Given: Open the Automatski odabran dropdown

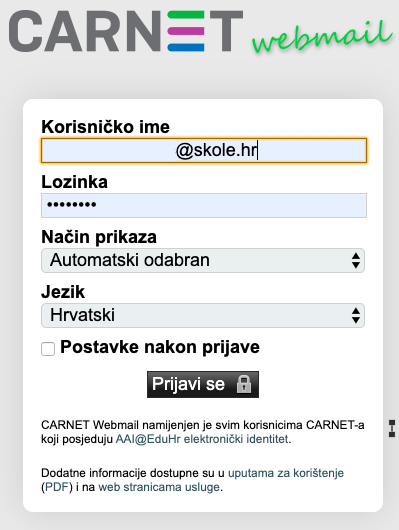Looking at the screenshot, I should click(203, 261).
